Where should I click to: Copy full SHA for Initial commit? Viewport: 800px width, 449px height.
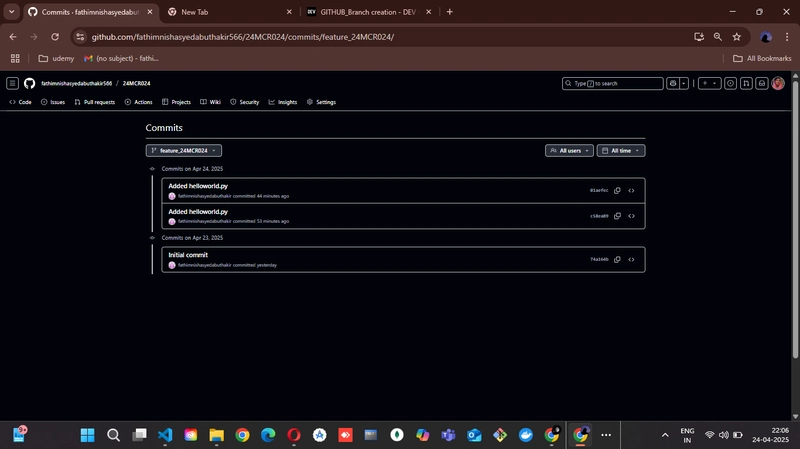[x=617, y=259]
